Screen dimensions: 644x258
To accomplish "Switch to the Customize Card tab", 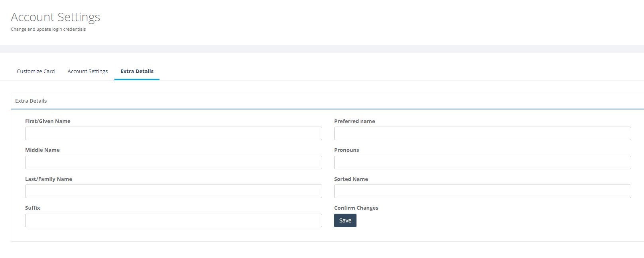I will click(x=35, y=71).
